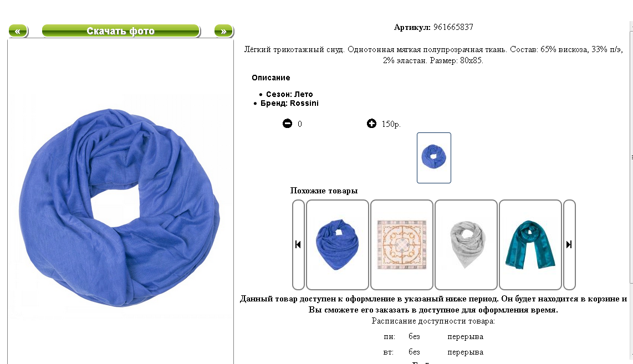Select the small blue snood thumbnail

coord(434,158)
